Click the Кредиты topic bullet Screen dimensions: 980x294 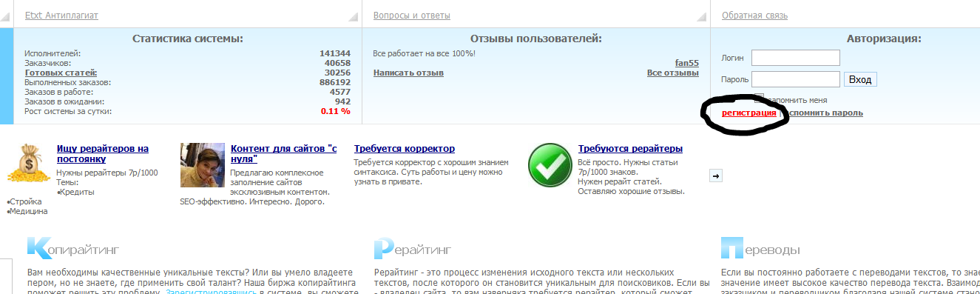coord(75,192)
